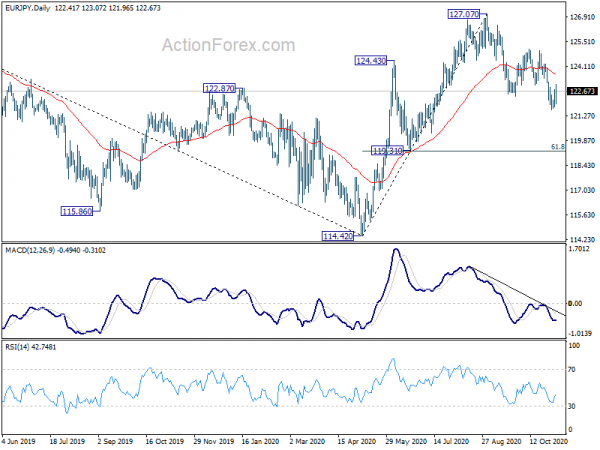Click the 27 Aug 2020 date label
The height and width of the screenshot is (450, 600).
coord(501,441)
